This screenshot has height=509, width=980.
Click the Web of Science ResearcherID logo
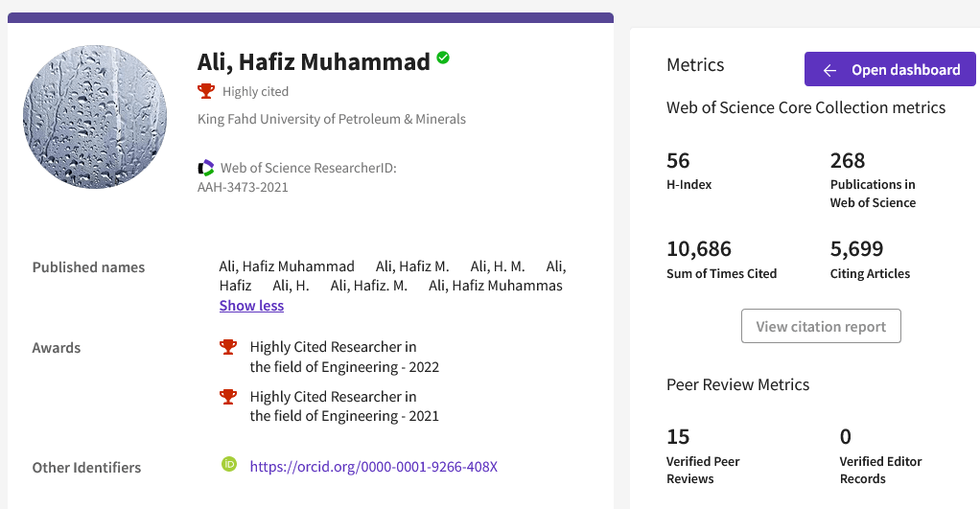click(x=206, y=168)
